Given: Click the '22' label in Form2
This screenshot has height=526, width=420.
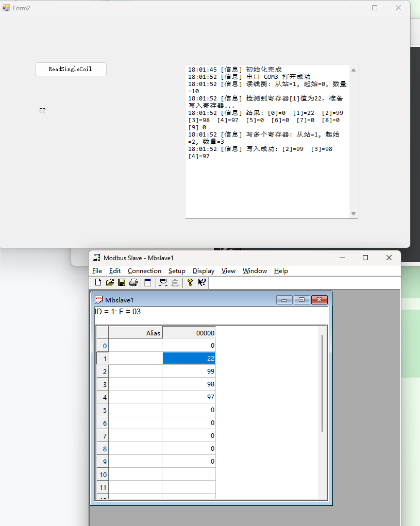Looking at the screenshot, I should [x=42, y=110].
